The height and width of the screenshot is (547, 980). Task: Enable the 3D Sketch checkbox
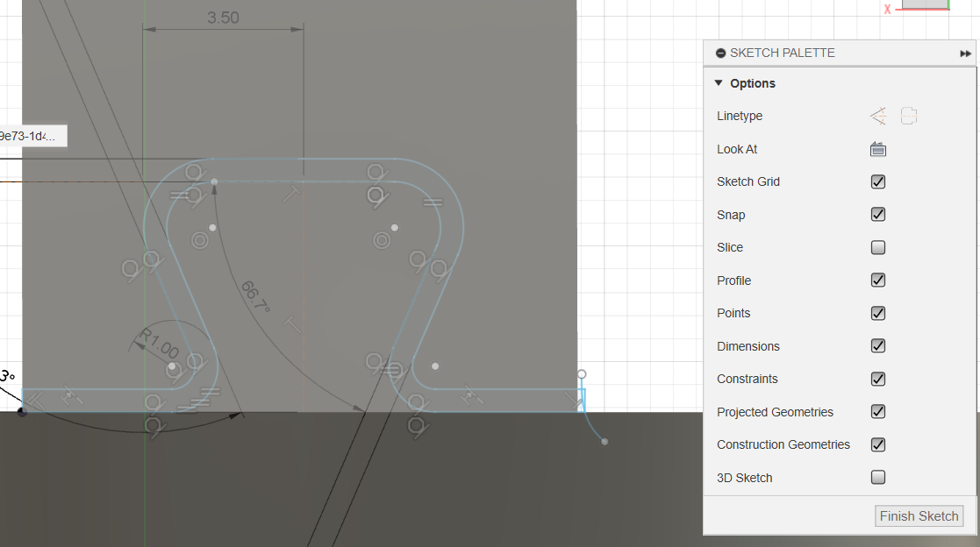click(878, 478)
